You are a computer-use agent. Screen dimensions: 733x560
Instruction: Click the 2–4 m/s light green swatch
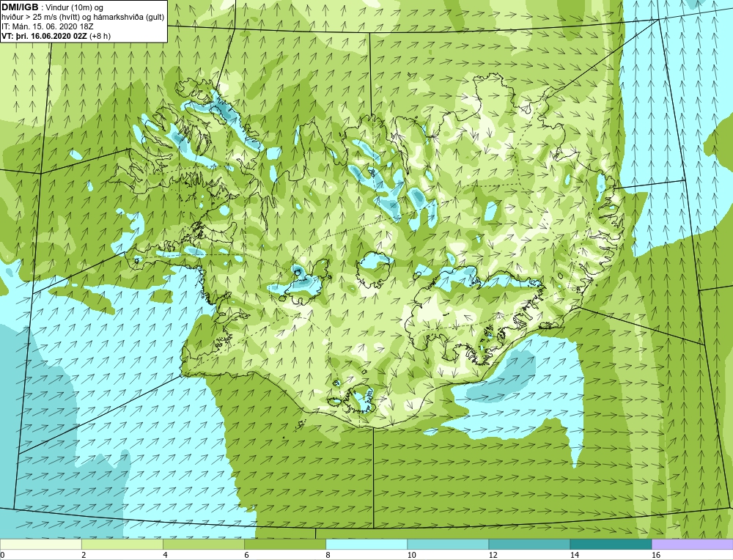[x=122, y=544]
